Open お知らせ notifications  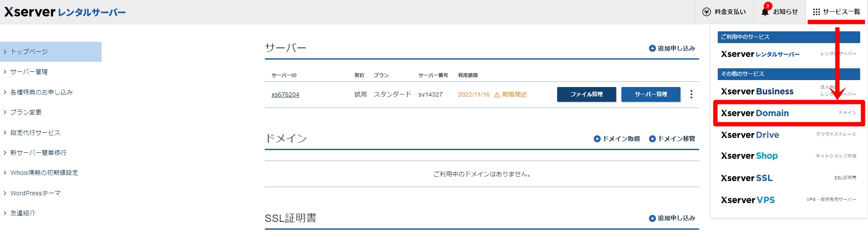(779, 12)
